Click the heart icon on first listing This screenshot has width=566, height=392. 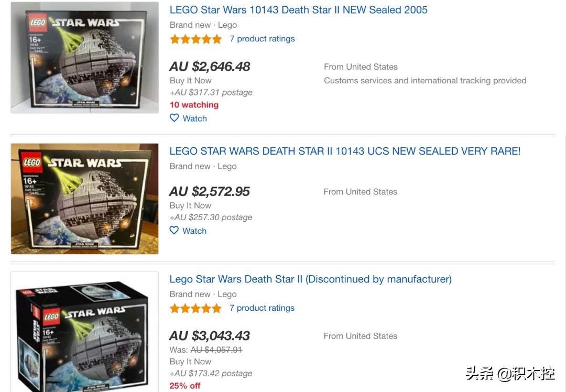[175, 118]
